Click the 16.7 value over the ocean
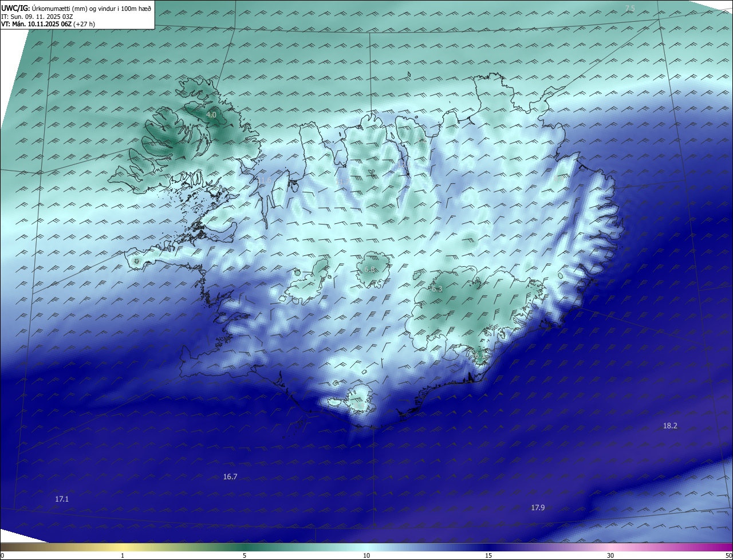733x560 pixels. (230, 476)
